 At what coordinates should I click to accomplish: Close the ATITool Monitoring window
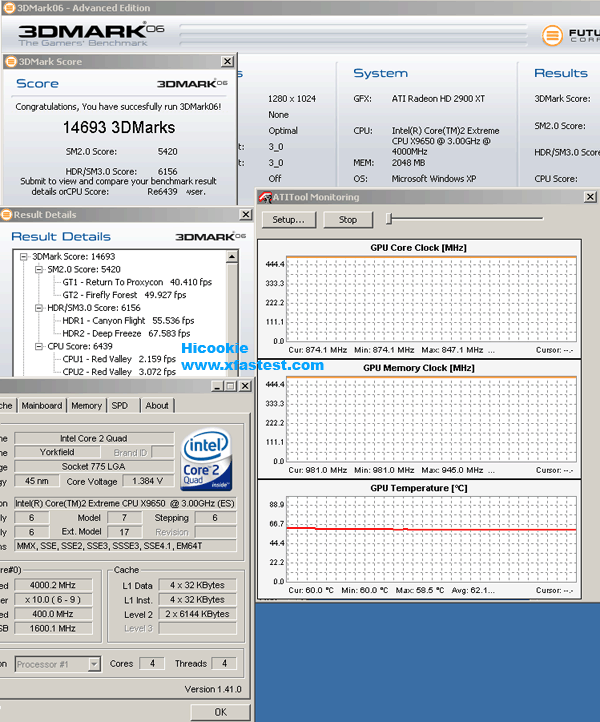coord(590,197)
